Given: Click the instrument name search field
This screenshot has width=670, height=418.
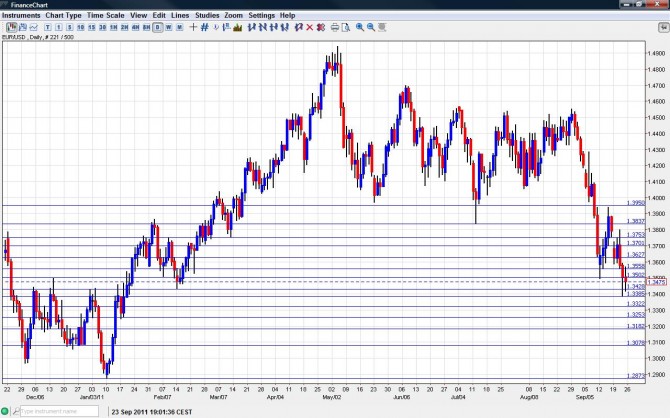Looking at the screenshot, I should point(59,411).
